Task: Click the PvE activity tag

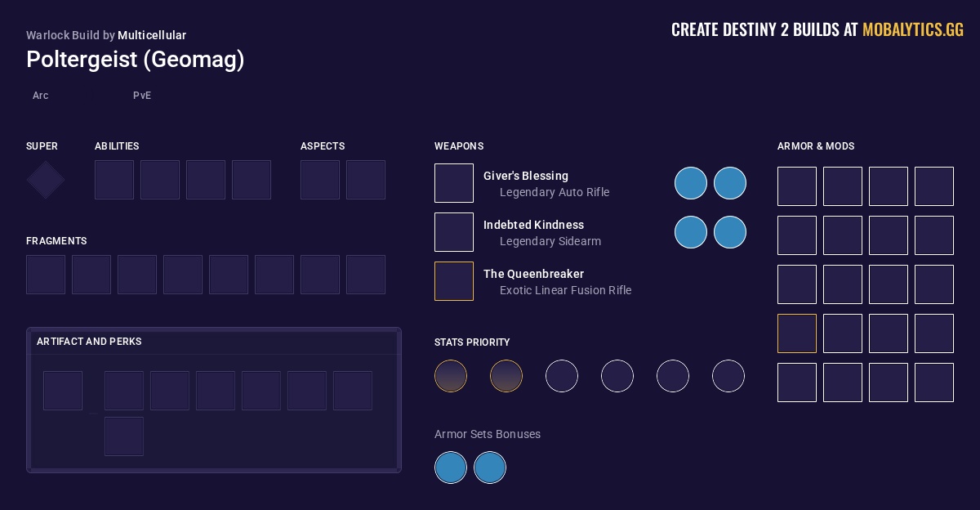Action: 142,96
